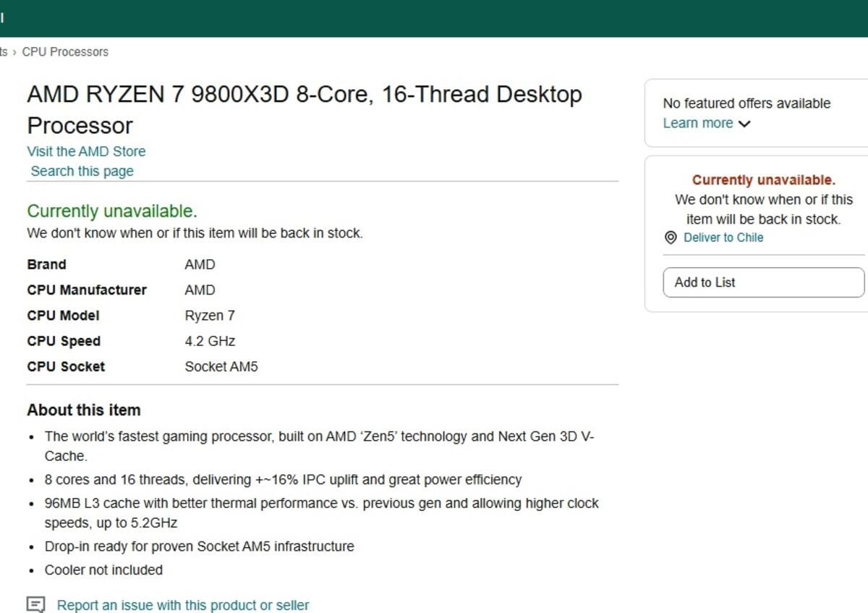868x613 pixels.
Task: Click the red Currently unavailable text in the sidebar
Action: pyautogui.click(x=763, y=180)
